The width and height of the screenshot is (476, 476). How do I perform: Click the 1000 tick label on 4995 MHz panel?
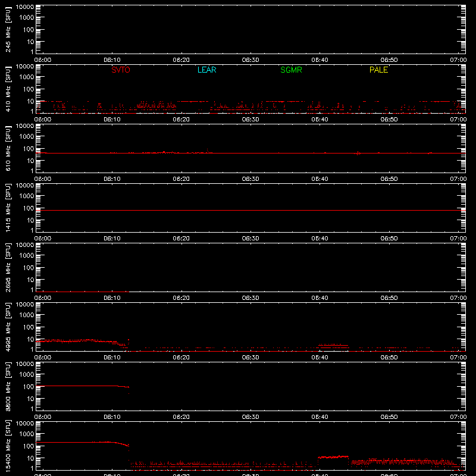click(x=26, y=315)
